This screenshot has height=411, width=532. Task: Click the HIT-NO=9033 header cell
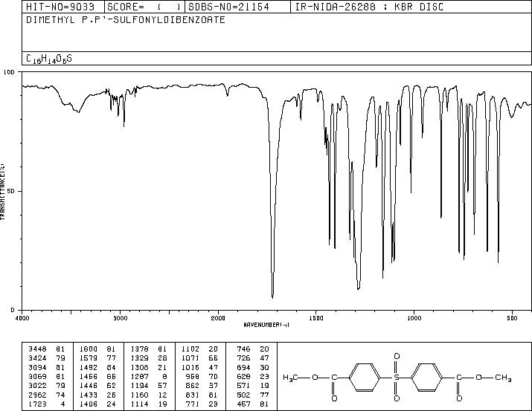[60, 7]
